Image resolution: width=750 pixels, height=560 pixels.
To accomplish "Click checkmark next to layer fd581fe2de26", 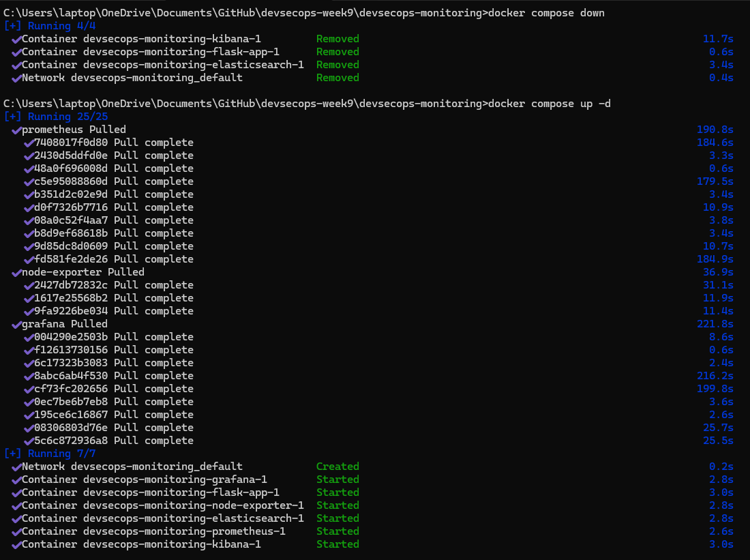I will 29,259.
